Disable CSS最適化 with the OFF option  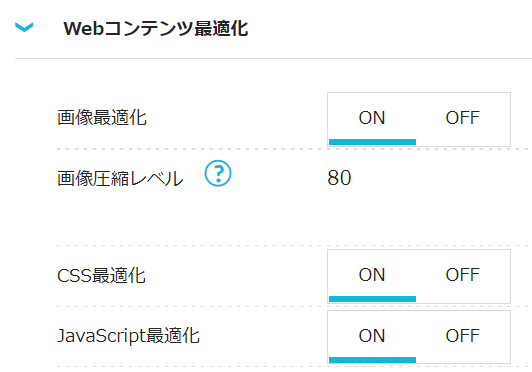(462, 276)
